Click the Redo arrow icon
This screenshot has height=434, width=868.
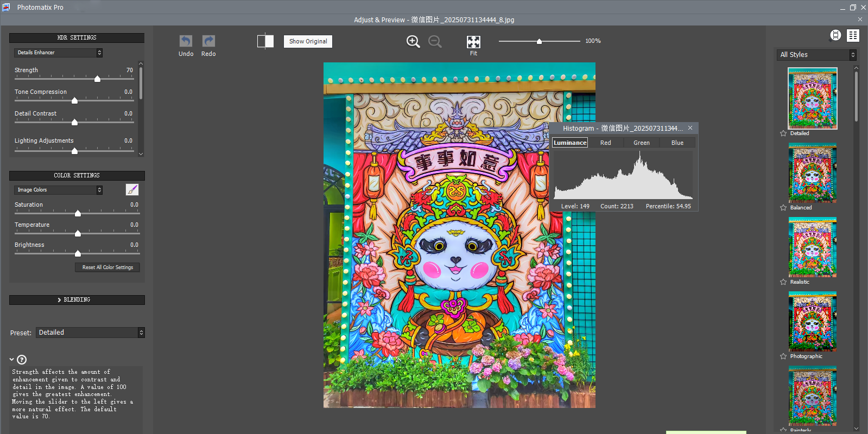tap(208, 41)
